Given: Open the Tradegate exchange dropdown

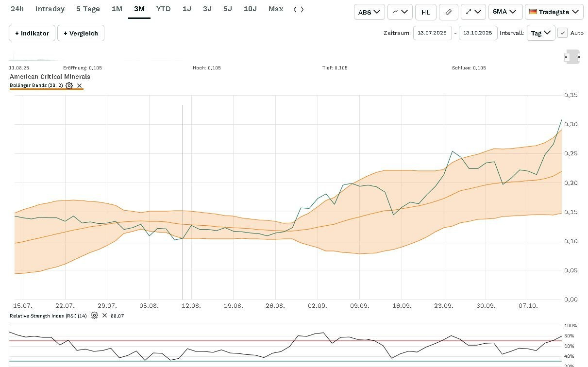Looking at the screenshot, I should pos(554,12).
